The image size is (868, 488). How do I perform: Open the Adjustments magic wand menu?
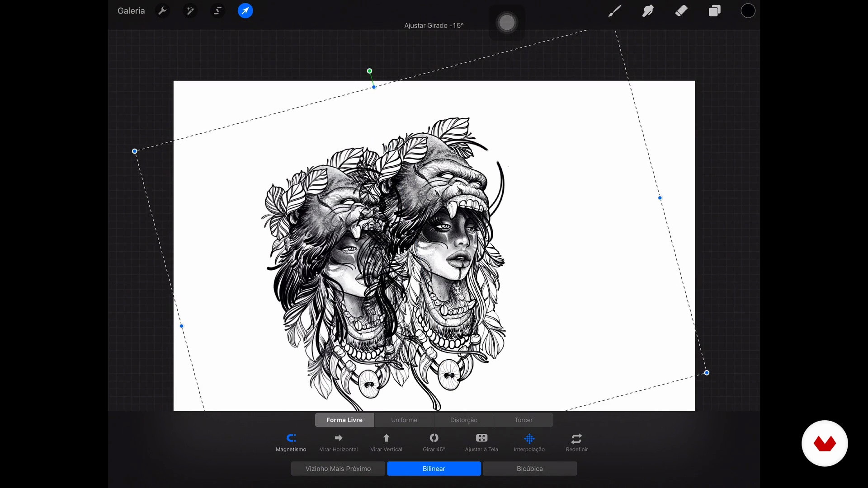[x=190, y=11]
